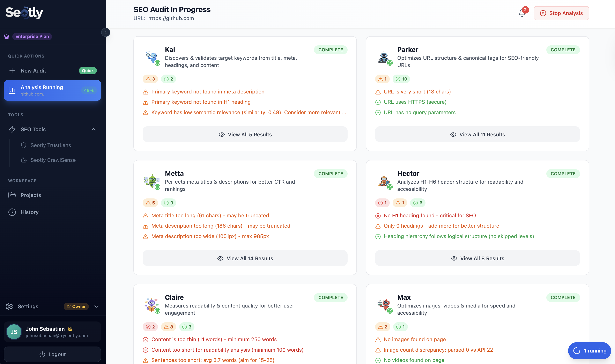
Task: Open the Seotly CrawlSense tool
Action: coord(53,160)
